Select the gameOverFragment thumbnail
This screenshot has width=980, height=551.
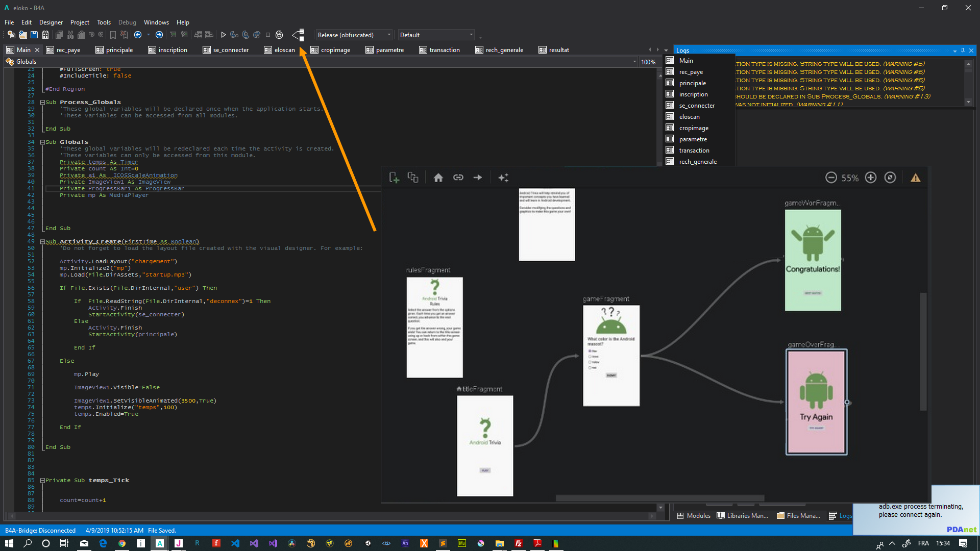[816, 402]
